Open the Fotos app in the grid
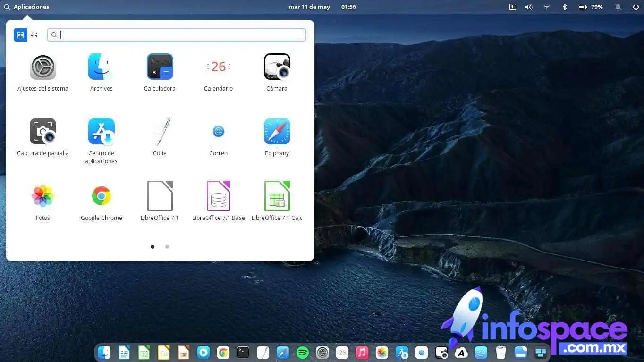Screen dimensions: 644x362 (x=42, y=196)
